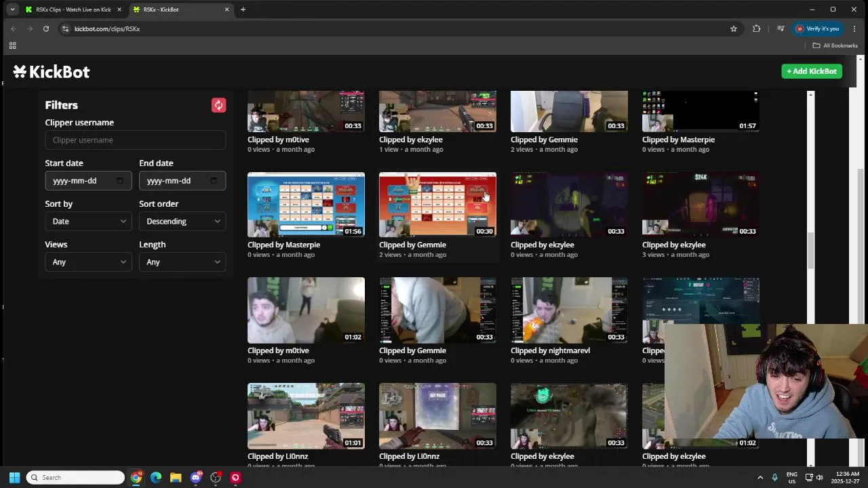Open the start date calendar picker icon
The height and width of the screenshot is (488, 868).
[119, 180]
